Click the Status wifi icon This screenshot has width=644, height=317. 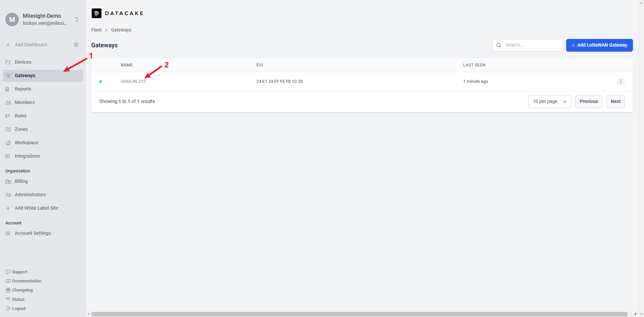8,299
